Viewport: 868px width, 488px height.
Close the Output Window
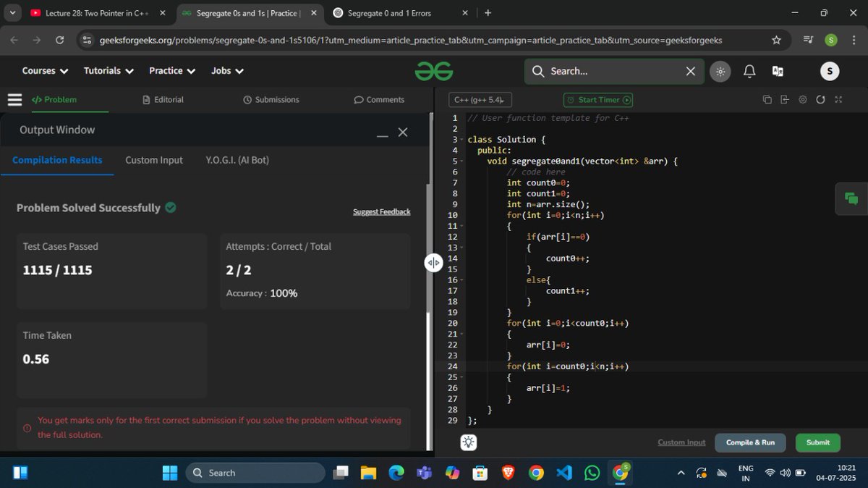(403, 132)
